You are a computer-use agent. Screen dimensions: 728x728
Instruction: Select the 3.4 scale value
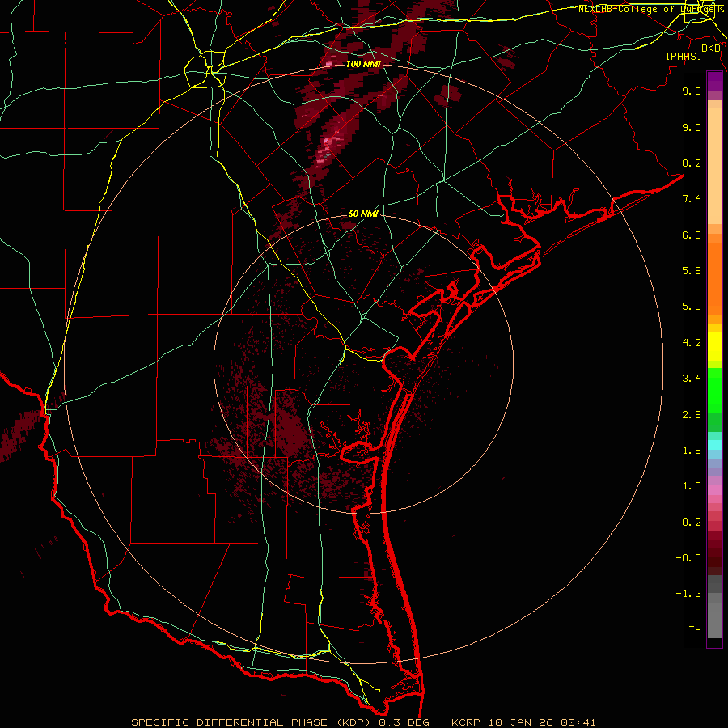tap(692, 379)
